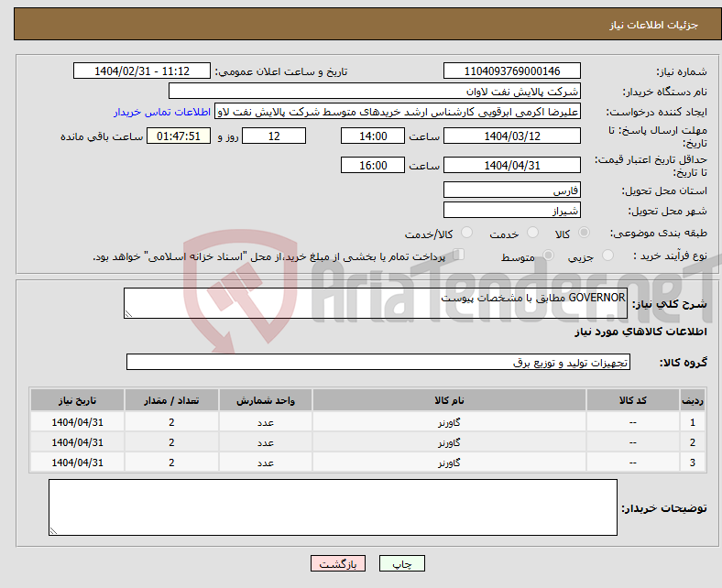Click گاورنر item name in row 3

pos(449,463)
